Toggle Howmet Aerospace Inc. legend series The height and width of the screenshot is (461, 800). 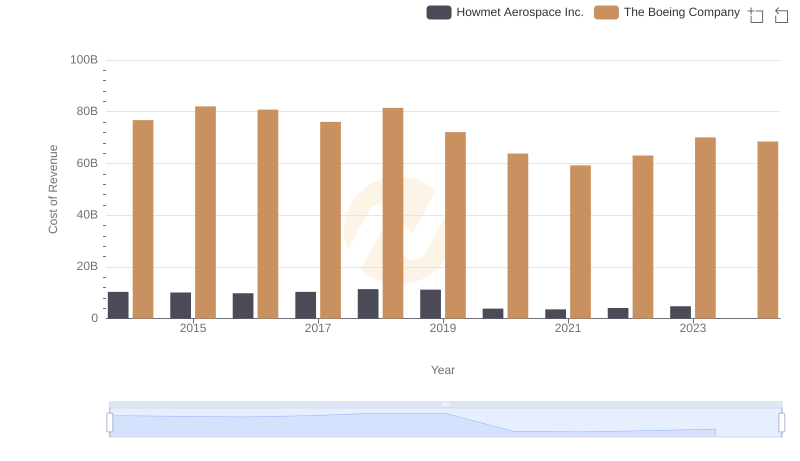[505, 12]
